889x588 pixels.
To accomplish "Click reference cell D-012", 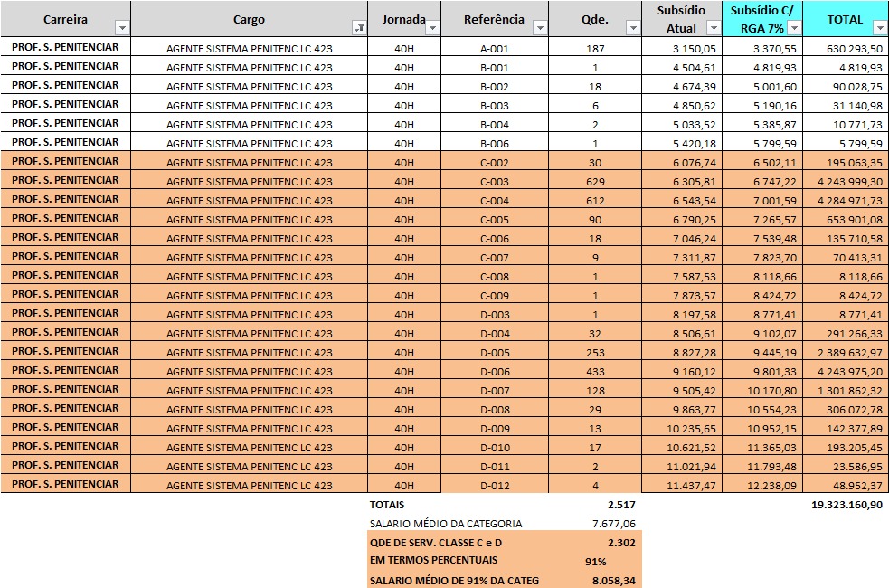I will 494,486.
